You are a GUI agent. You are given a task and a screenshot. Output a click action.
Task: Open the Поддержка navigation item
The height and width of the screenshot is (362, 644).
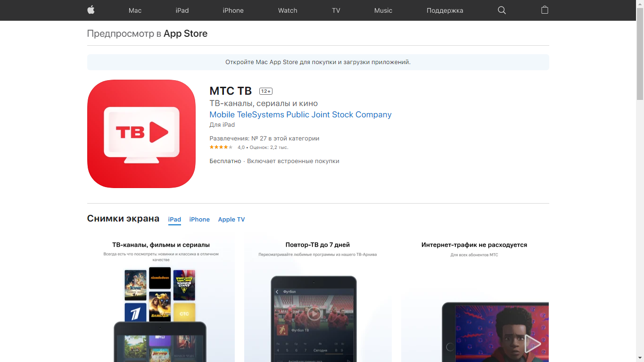[445, 10]
